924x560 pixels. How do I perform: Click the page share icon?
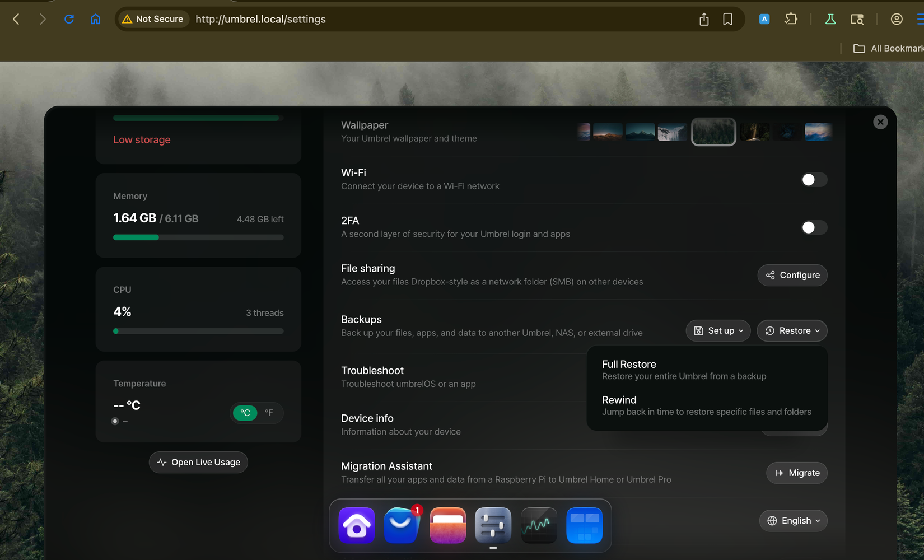704,19
